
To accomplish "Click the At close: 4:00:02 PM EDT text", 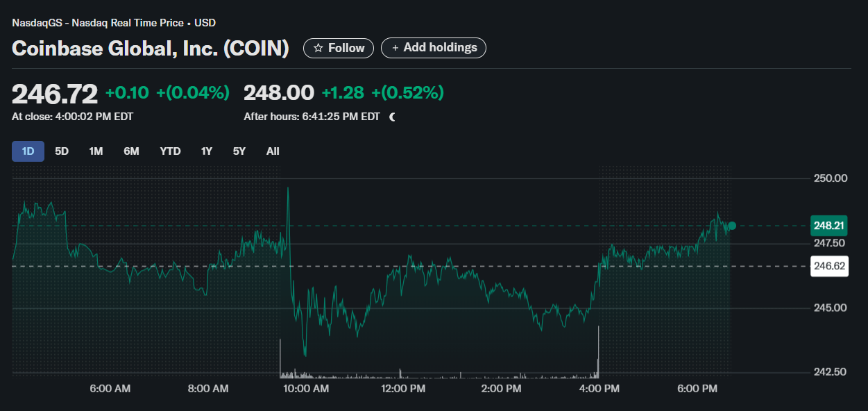I will coord(72,117).
